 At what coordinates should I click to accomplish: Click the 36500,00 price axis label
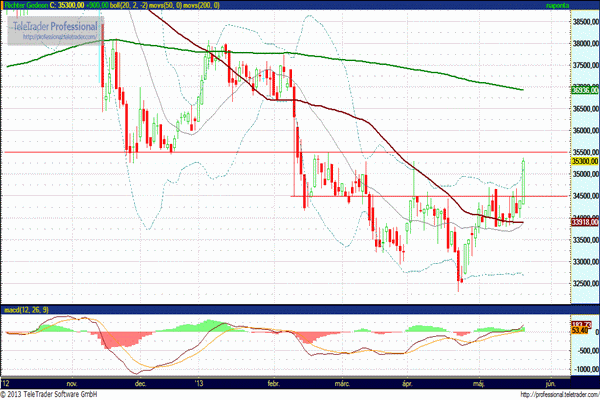[585, 109]
